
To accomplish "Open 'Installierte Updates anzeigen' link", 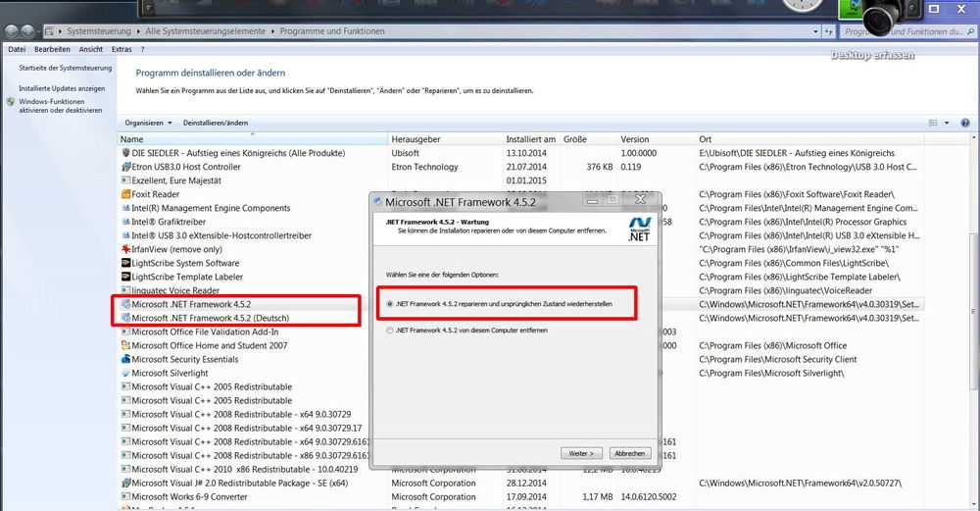I will pyautogui.click(x=62, y=88).
